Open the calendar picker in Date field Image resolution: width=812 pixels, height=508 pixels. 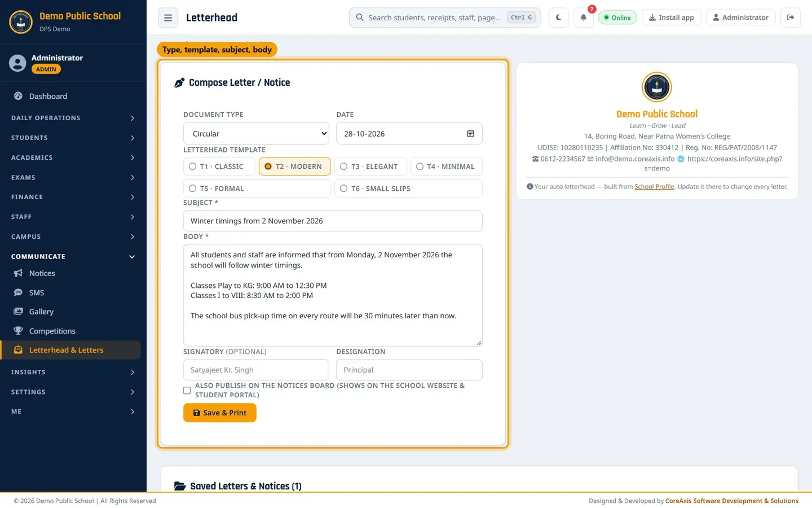[470, 134]
